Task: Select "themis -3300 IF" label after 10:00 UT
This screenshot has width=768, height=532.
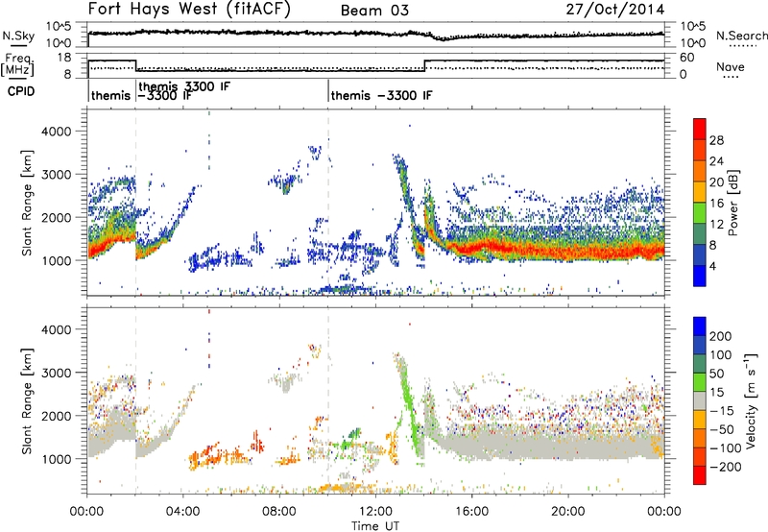Action: (381, 95)
